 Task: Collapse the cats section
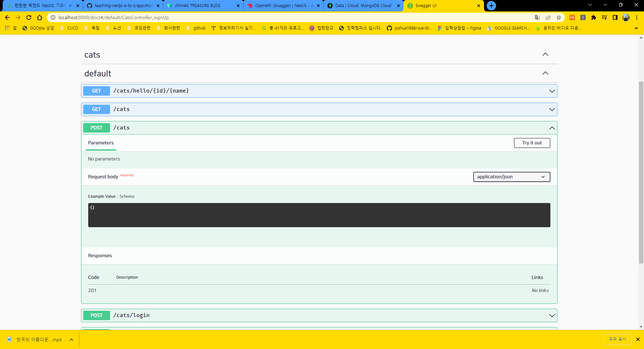click(545, 54)
